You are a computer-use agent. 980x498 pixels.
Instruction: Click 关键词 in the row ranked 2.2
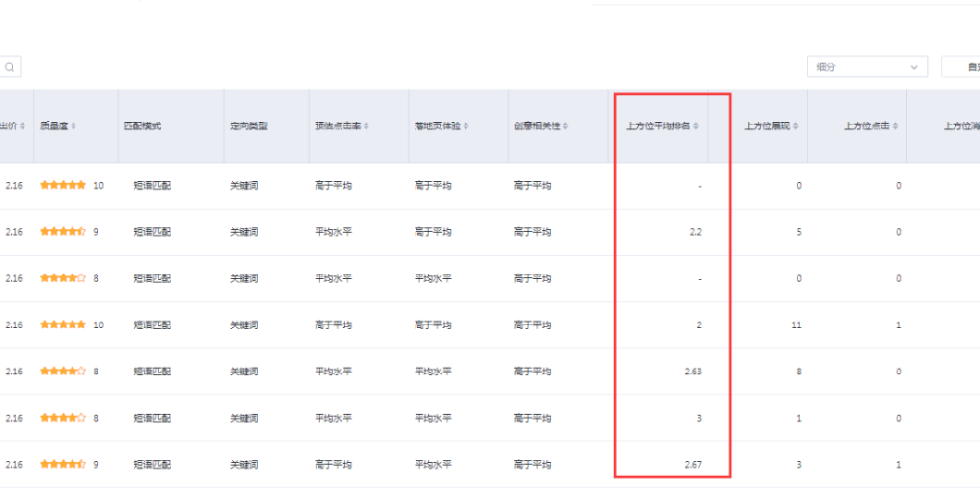coord(244,232)
